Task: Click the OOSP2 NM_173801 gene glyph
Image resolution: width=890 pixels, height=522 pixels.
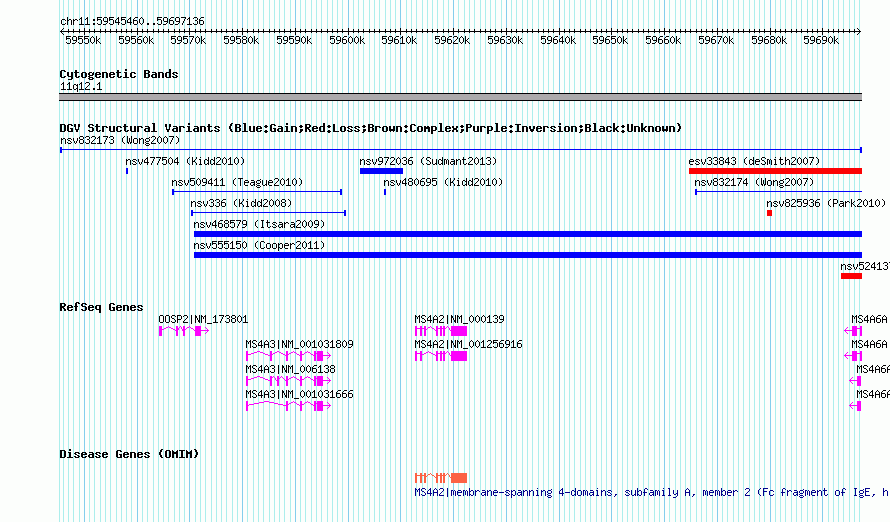Action: (x=184, y=331)
